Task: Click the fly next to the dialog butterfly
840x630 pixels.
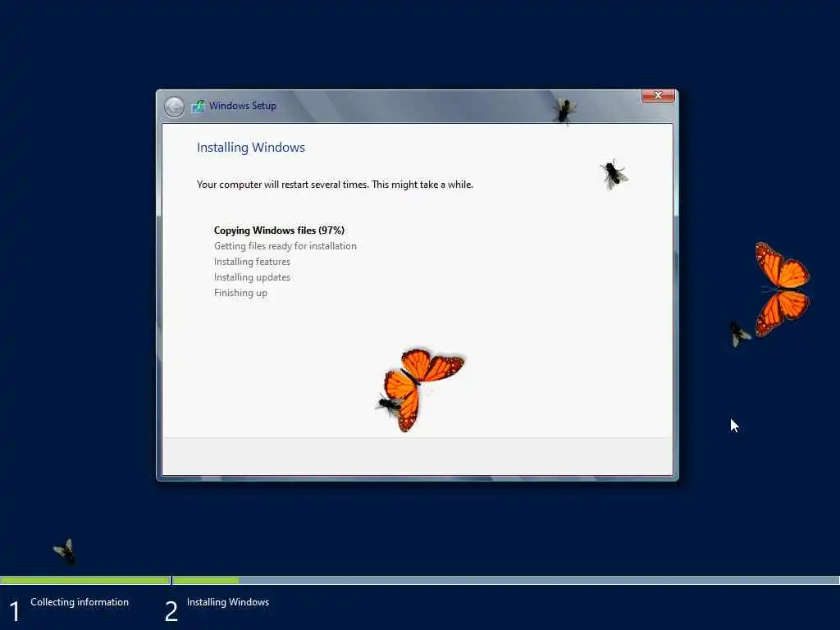Action: 390,405
